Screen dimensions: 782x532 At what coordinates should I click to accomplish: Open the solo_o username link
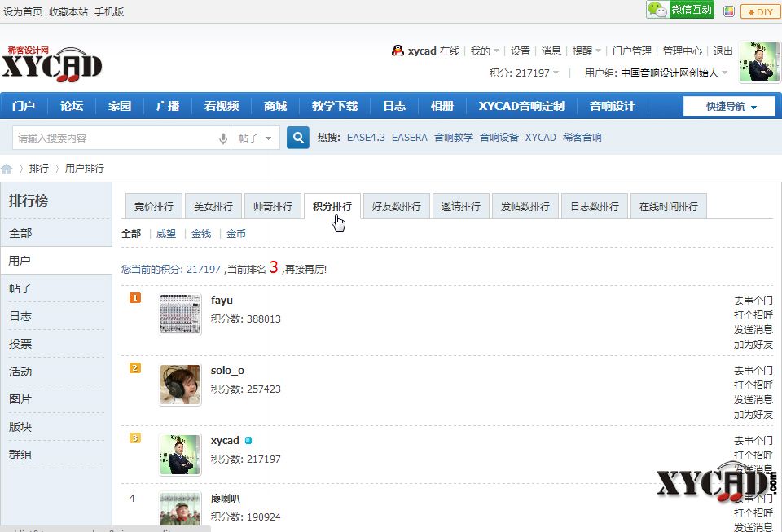tap(227, 371)
